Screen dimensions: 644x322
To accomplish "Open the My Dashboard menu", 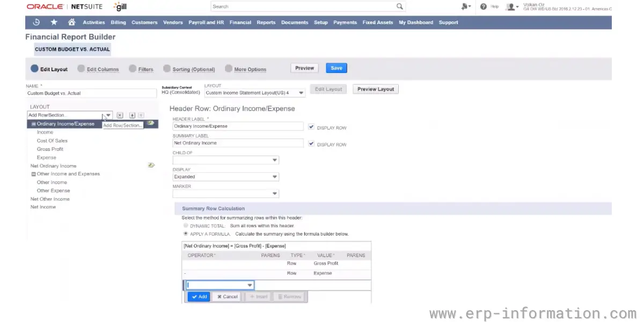I will (x=416, y=23).
